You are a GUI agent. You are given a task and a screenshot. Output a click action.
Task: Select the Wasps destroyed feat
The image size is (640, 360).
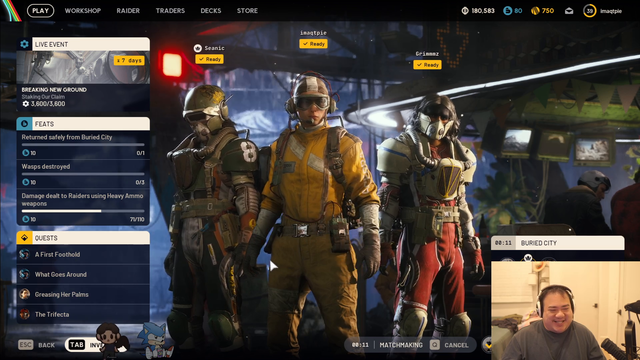pos(83,174)
